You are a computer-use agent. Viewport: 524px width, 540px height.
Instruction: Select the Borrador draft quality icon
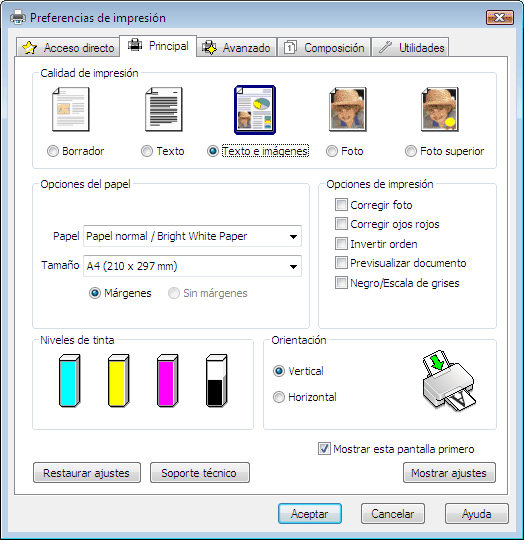coord(71,110)
